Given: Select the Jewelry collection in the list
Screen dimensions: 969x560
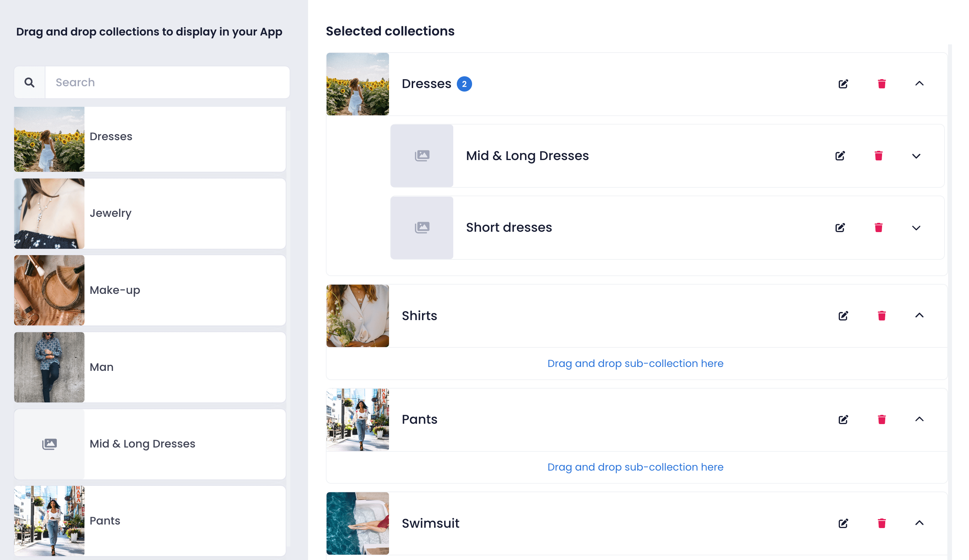Looking at the screenshot, I should (150, 213).
